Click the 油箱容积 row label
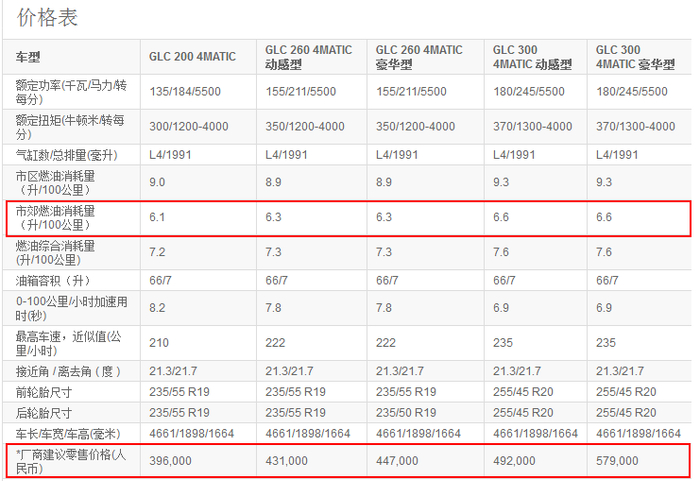The height and width of the screenshot is (481, 700). [x=53, y=280]
